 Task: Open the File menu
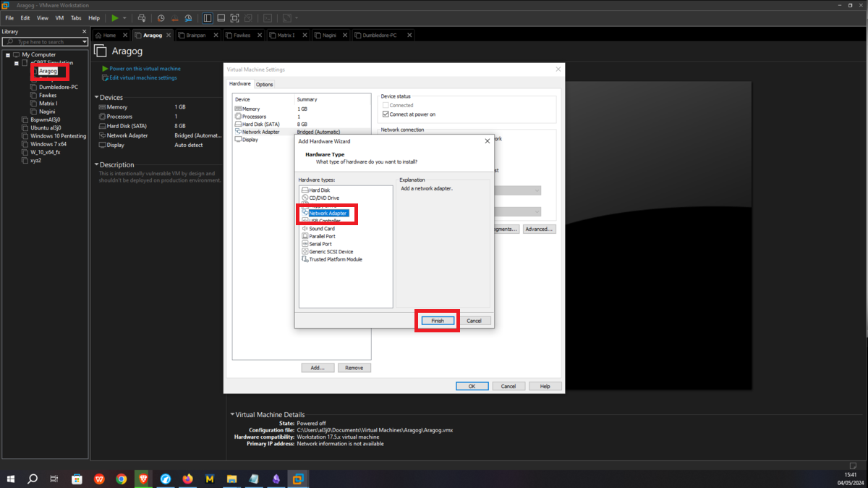click(x=9, y=17)
